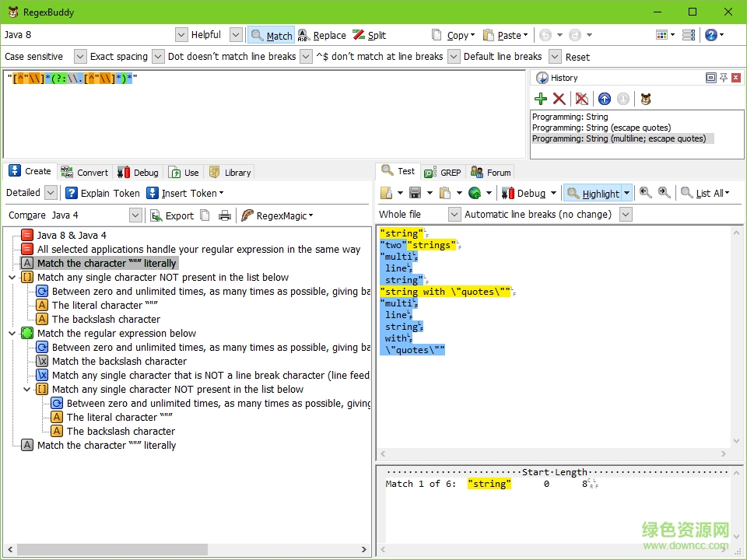The height and width of the screenshot is (560, 747).
Task: Click the Reset button
Action: 577,57
